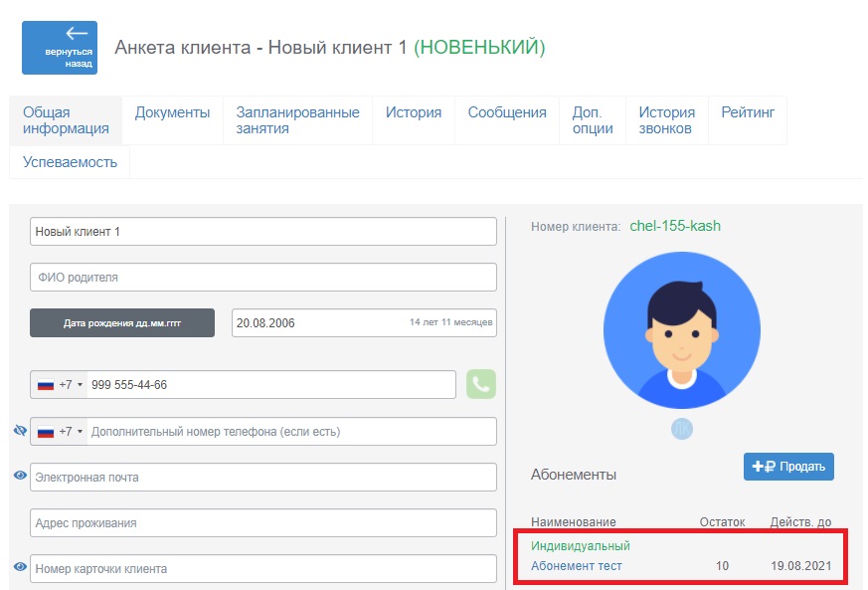Screen dimensions: 868x590
Task: Click the Абонементы section heading
Action: tap(574, 475)
